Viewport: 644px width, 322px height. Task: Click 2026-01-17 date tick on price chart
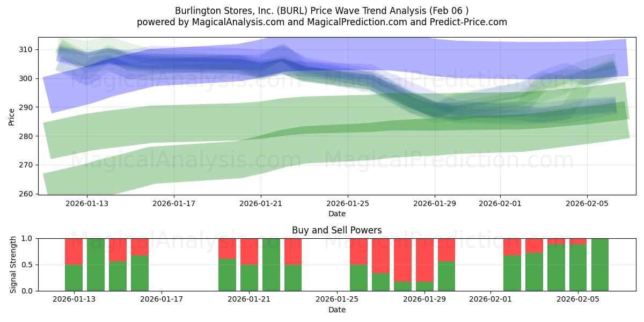click(174, 203)
